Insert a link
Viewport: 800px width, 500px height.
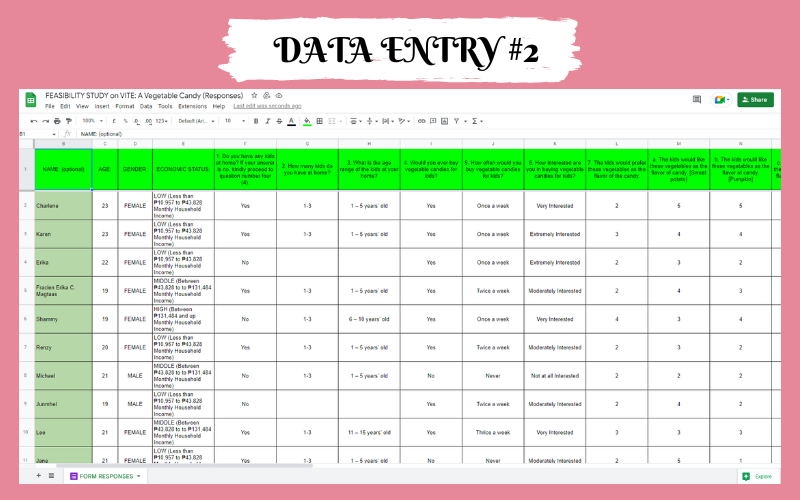pyautogui.click(x=421, y=121)
